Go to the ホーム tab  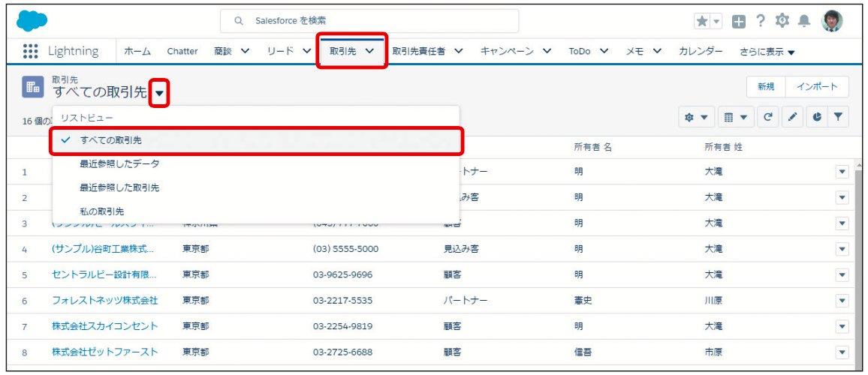(137, 51)
